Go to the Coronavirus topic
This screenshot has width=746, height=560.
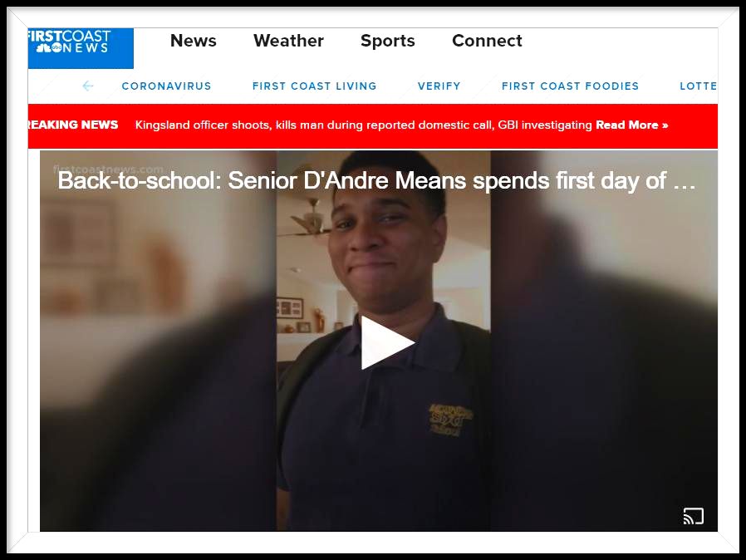point(166,86)
